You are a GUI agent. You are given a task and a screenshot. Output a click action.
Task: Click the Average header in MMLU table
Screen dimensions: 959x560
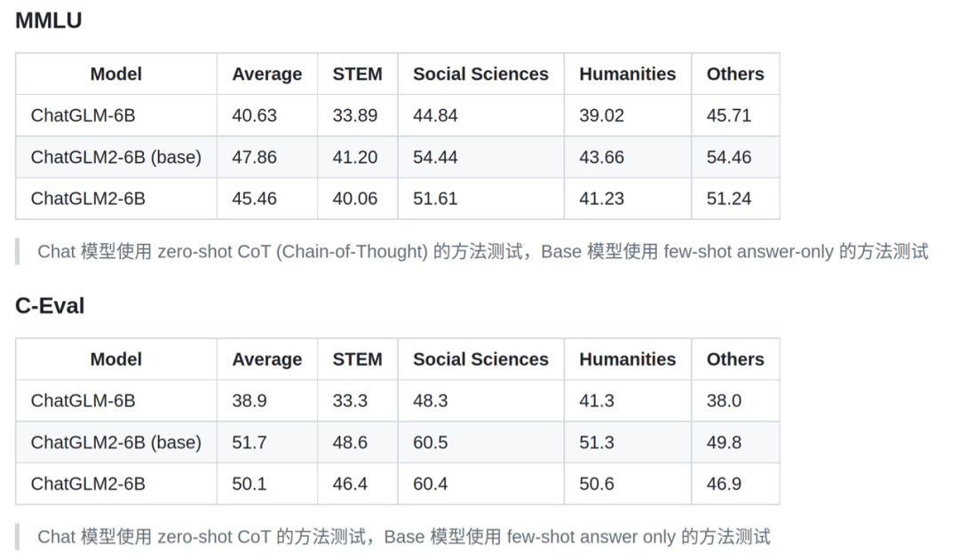tap(267, 74)
